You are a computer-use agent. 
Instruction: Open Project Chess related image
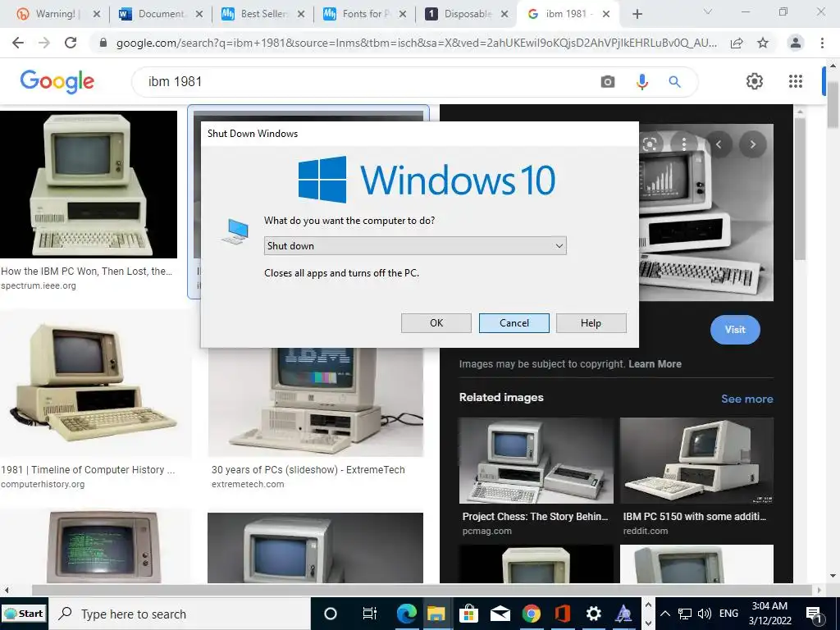[x=536, y=461]
